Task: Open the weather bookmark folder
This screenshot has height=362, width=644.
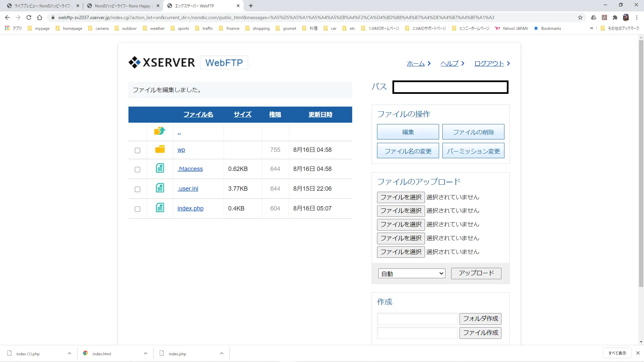Action: [x=154, y=28]
